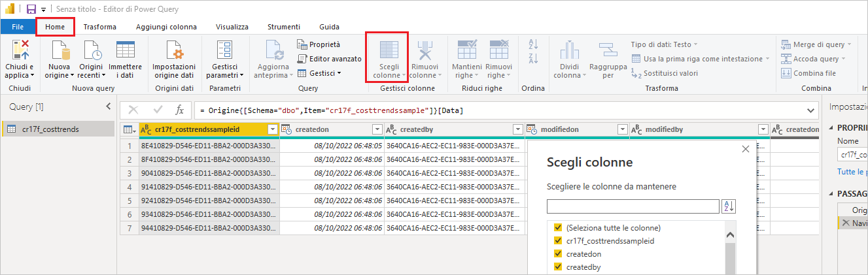Sort descending with Z-A icon

[x=532, y=58]
